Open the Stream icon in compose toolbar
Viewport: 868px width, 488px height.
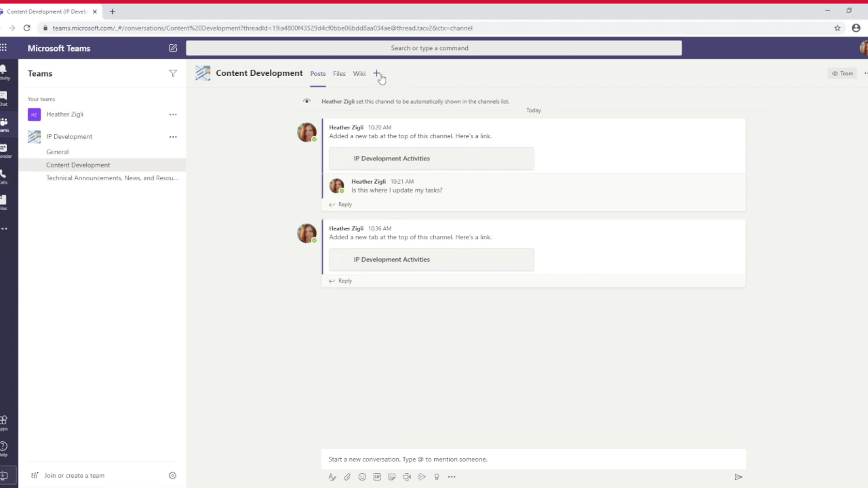point(422,477)
